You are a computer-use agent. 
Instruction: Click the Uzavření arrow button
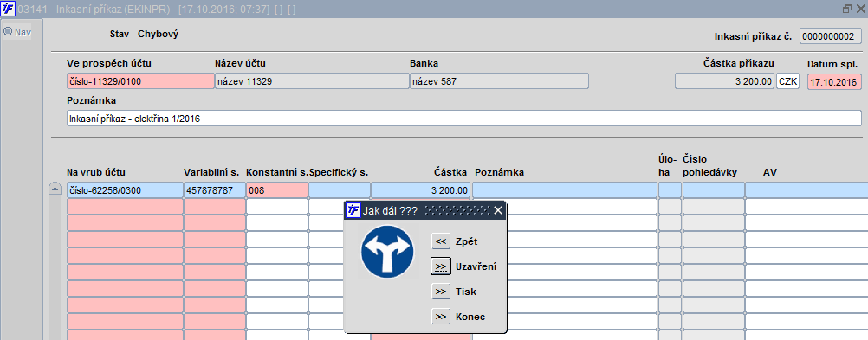point(441,266)
